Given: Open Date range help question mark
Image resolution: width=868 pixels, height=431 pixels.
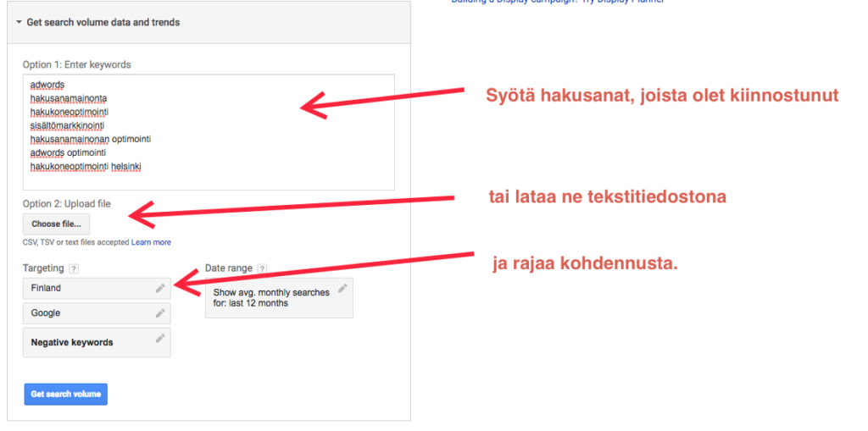Looking at the screenshot, I should pyautogui.click(x=262, y=269).
